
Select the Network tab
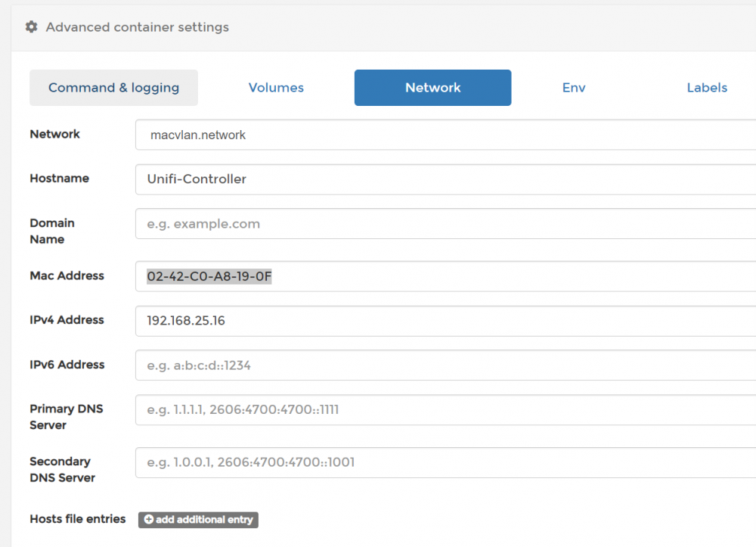coord(433,88)
